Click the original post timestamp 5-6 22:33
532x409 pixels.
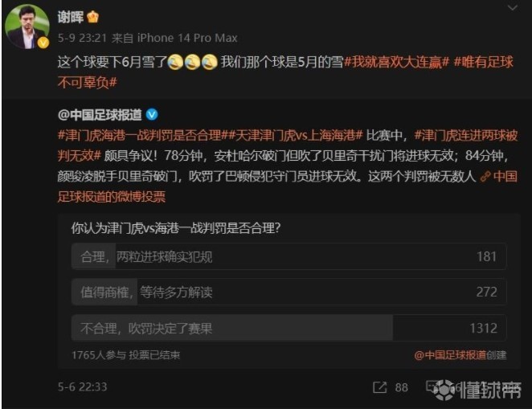pyautogui.click(x=83, y=387)
